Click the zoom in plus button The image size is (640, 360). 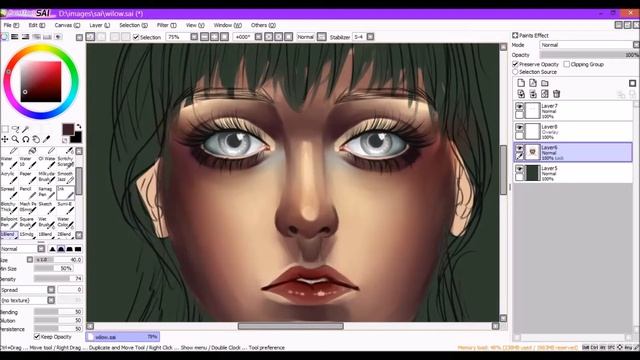[214, 37]
